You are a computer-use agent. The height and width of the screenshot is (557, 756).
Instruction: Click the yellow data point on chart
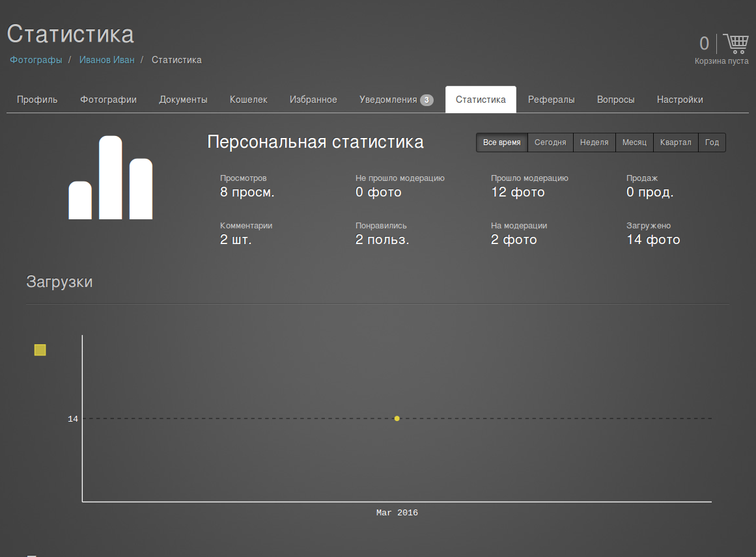(x=397, y=418)
